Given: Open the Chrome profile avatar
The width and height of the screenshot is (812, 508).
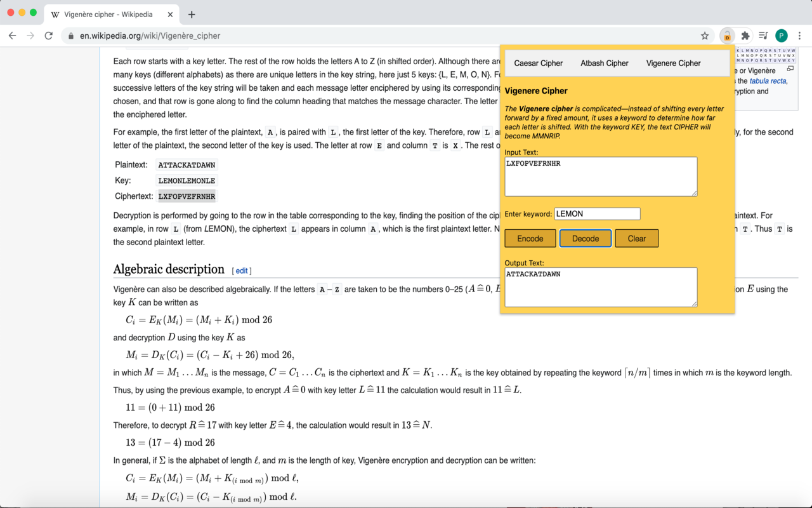Looking at the screenshot, I should [782, 36].
